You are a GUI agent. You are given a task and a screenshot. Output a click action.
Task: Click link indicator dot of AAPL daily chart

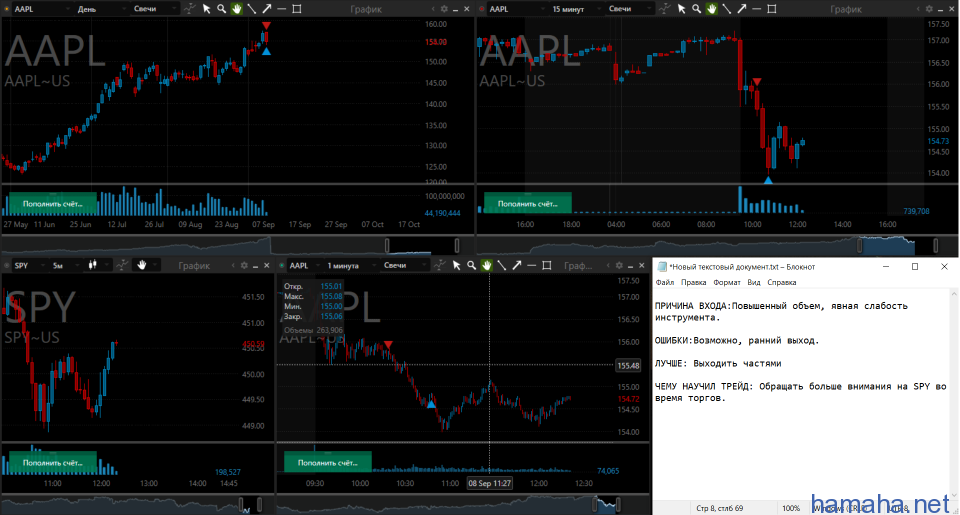click(7, 9)
